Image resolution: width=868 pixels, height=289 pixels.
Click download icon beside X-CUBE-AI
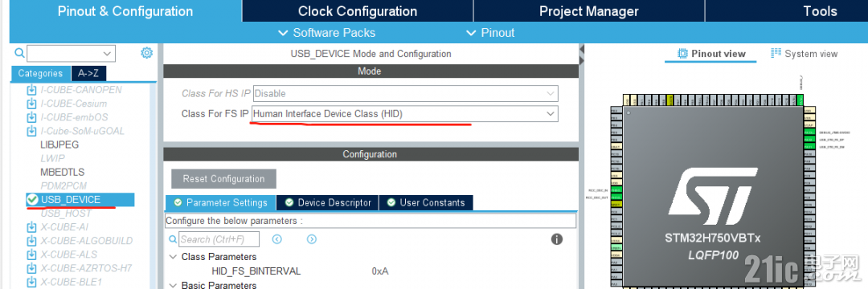click(x=32, y=227)
